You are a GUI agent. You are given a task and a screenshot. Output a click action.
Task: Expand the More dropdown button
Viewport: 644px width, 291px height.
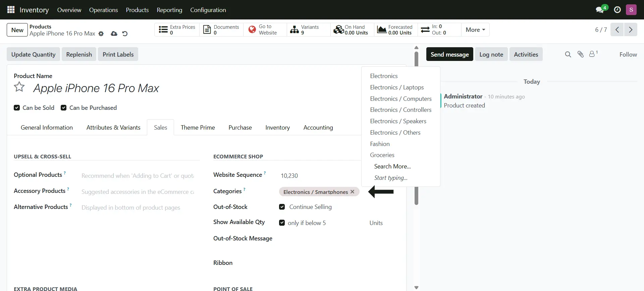pyautogui.click(x=475, y=30)
